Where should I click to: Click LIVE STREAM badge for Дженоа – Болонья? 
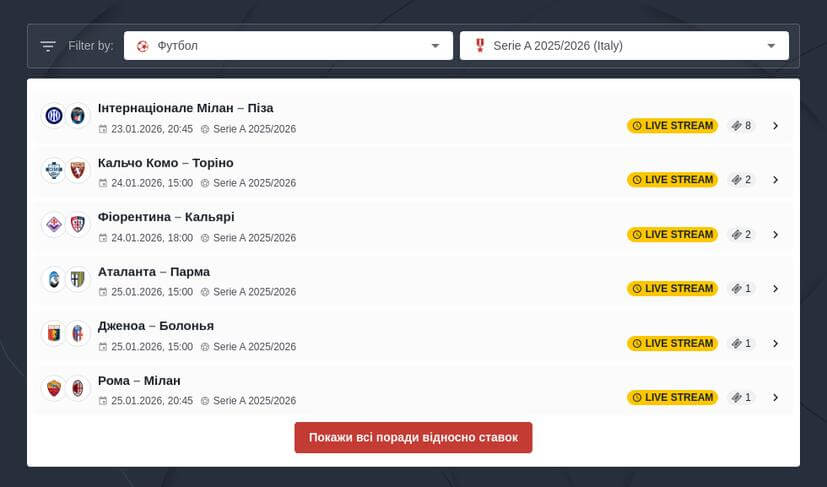coord(672,344)
